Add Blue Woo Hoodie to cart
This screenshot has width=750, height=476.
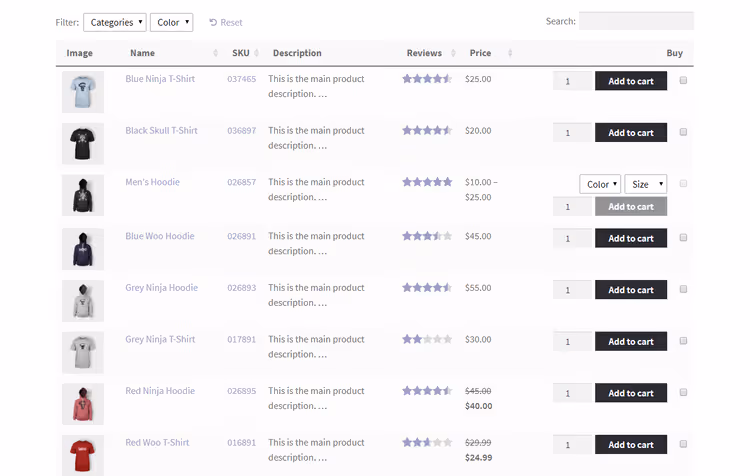click(631, 238)
